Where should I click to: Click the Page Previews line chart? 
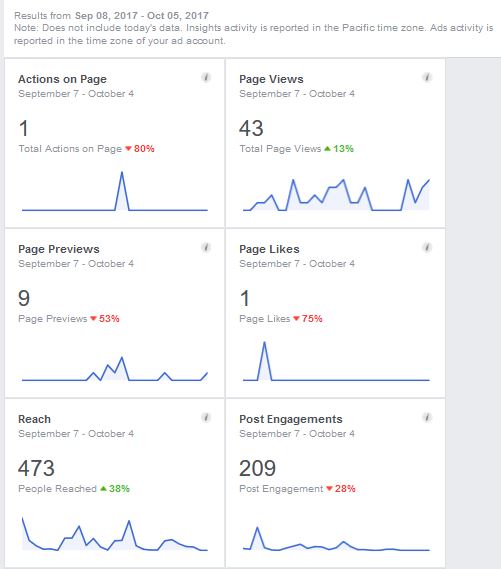[x=115, y=369]
